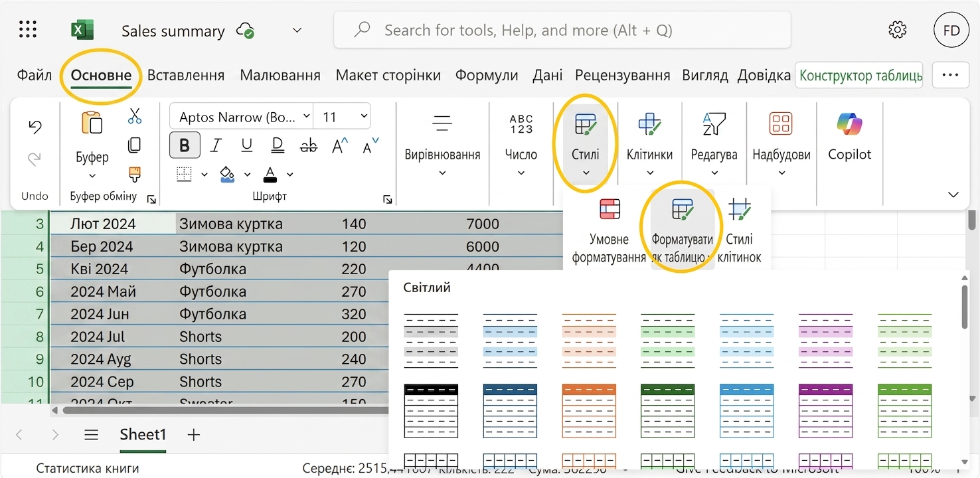This screenshot has height=478, width=980.
Task: Select the Format Painter brush
Action: [135, 174]
